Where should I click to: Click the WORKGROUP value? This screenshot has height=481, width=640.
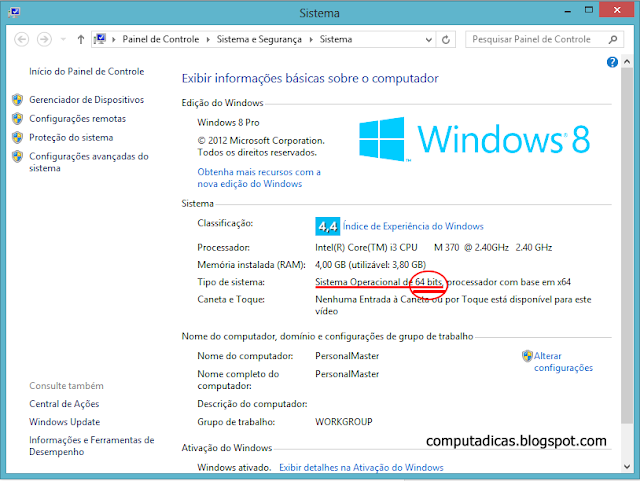click(x=344, y=422)
